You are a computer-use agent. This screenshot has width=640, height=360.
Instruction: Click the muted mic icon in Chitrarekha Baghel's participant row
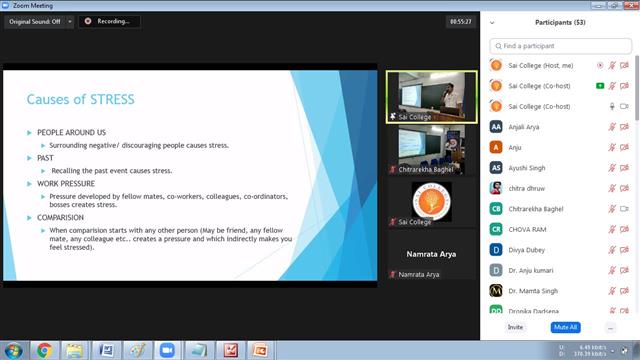point(612,209)
